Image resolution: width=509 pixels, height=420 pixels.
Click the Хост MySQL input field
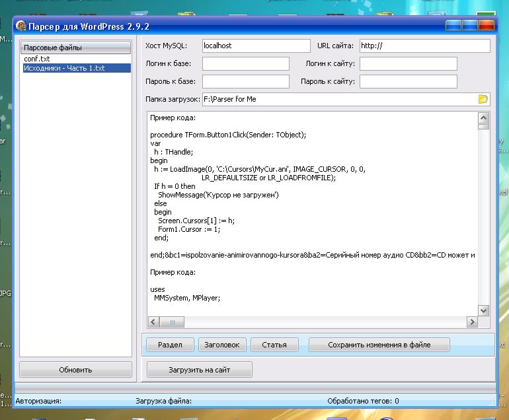click(x=255, y=46)
